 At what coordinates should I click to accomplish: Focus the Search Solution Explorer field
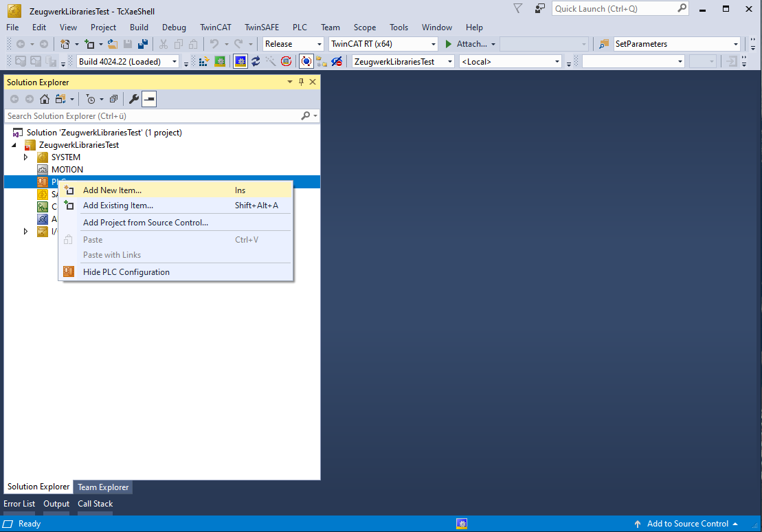point(162,115)
